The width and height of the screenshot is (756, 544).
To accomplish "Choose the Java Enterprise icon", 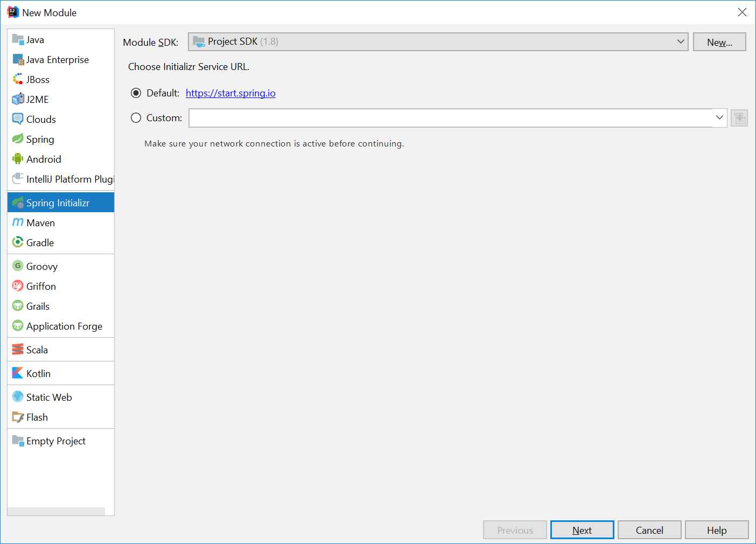I will (18, 59).
